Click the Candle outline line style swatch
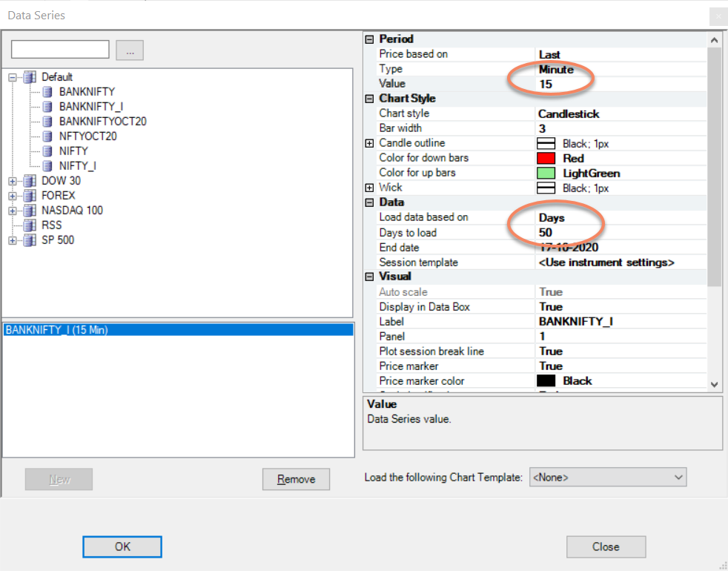 [546, 144]
